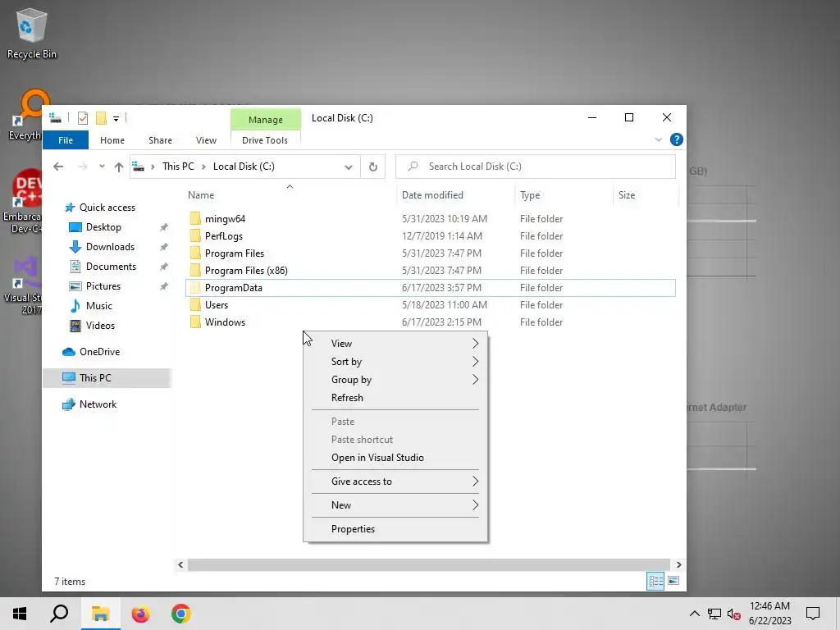
Task: Select the ProgramData folder
Action: pyautogui.click(x=430, y=288)
